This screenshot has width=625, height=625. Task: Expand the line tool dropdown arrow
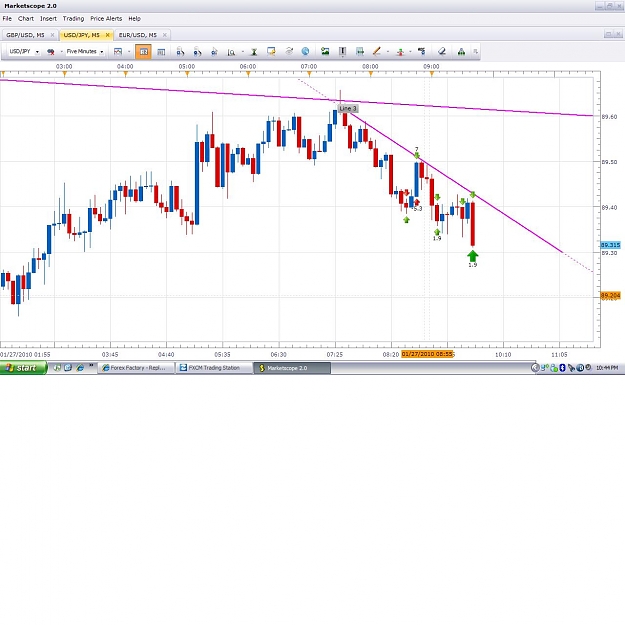tap(387, 52)
